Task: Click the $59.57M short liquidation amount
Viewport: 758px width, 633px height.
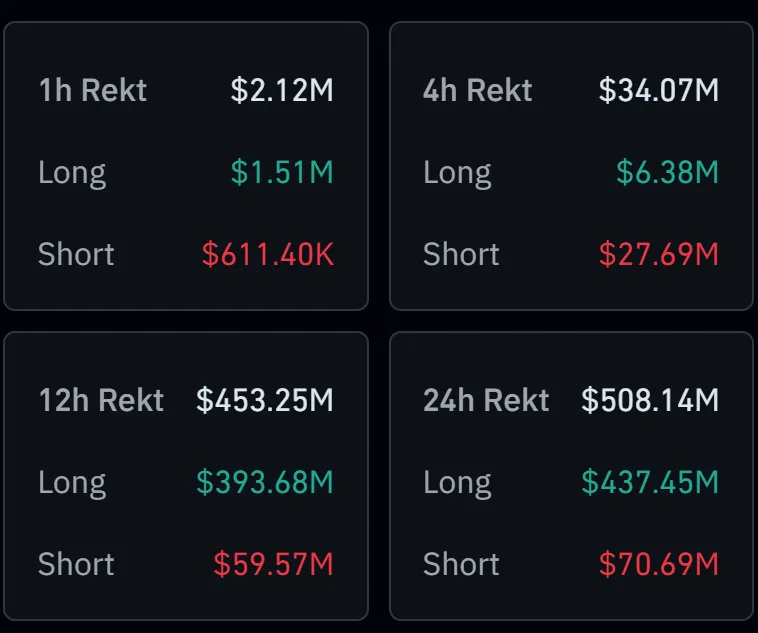Action: click(273, 564)
